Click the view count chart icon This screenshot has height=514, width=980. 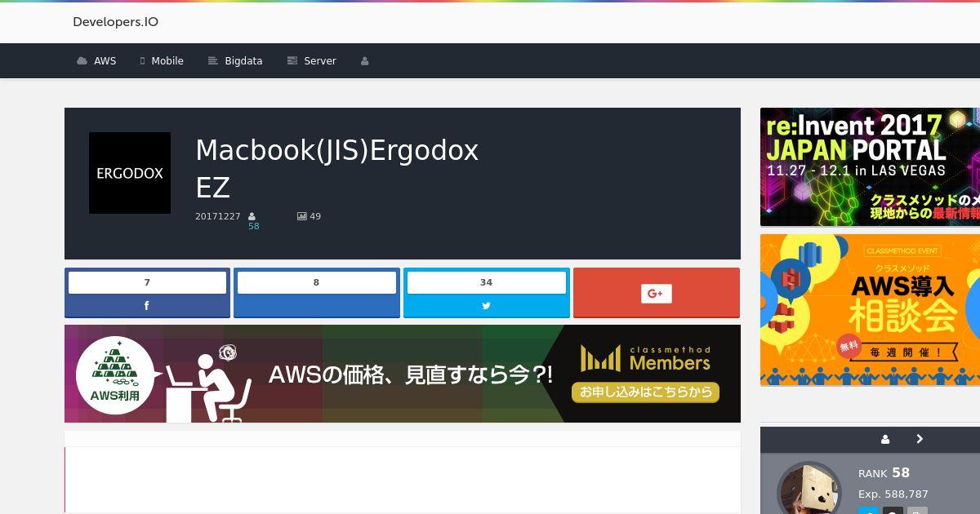tap(302, 216)
